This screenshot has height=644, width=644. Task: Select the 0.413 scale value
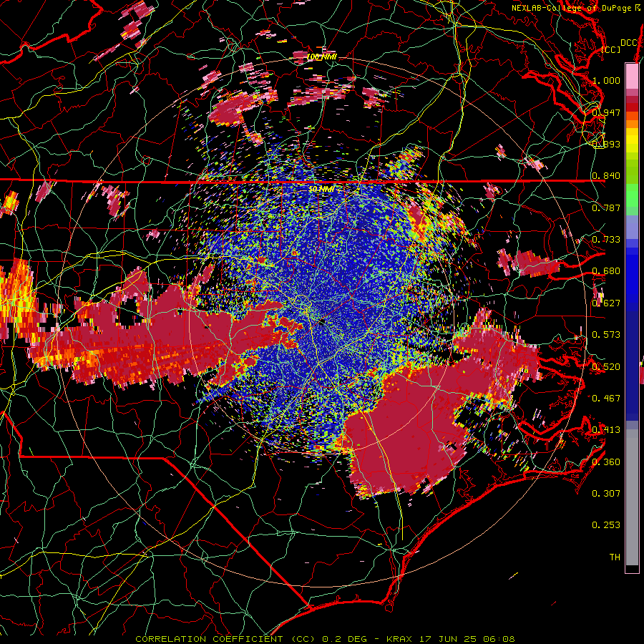tap(606, 430)
